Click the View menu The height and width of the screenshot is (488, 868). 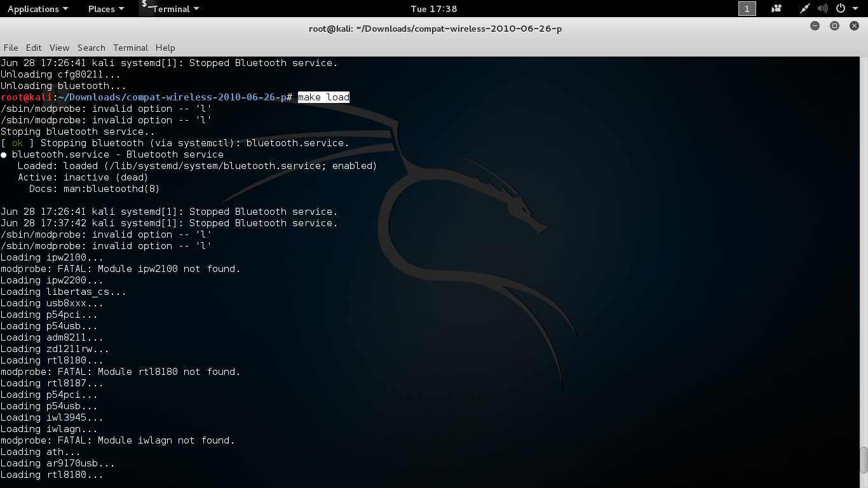pos(59,48)
